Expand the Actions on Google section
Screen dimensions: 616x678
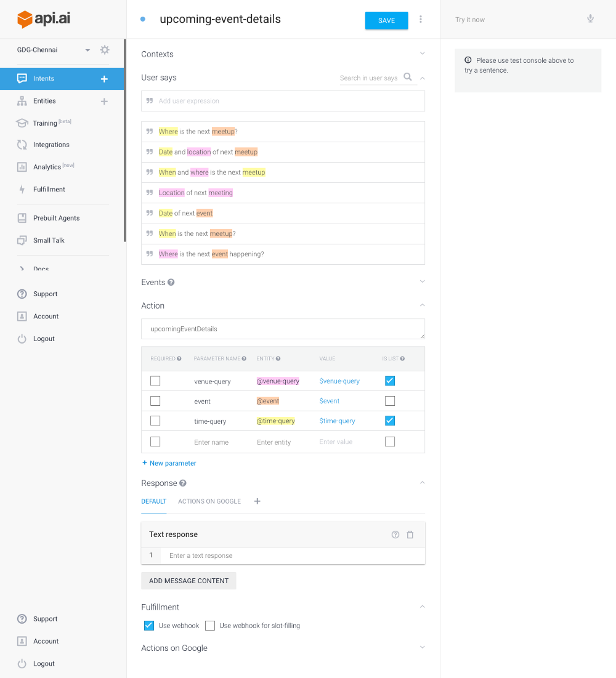pos(422,647)
